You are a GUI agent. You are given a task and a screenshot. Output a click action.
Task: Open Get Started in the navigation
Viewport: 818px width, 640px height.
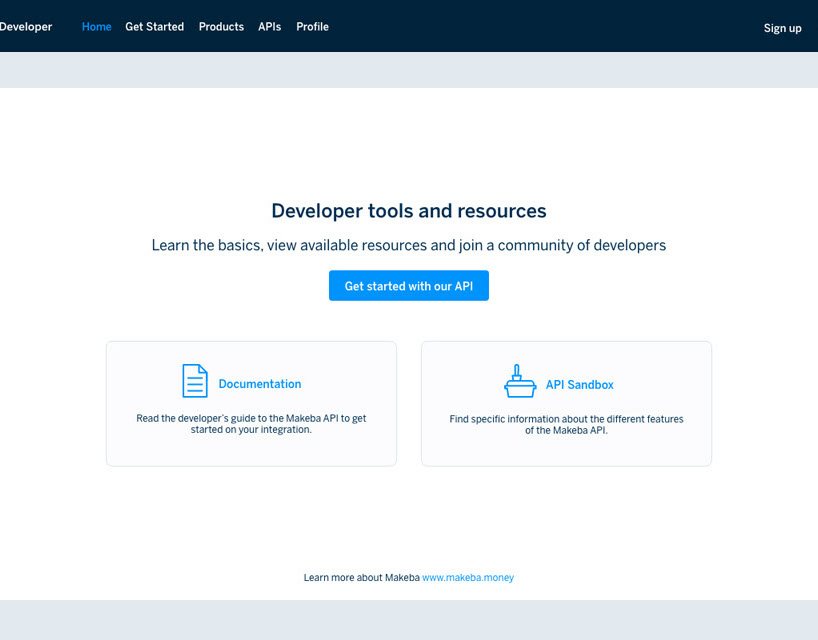154,27
